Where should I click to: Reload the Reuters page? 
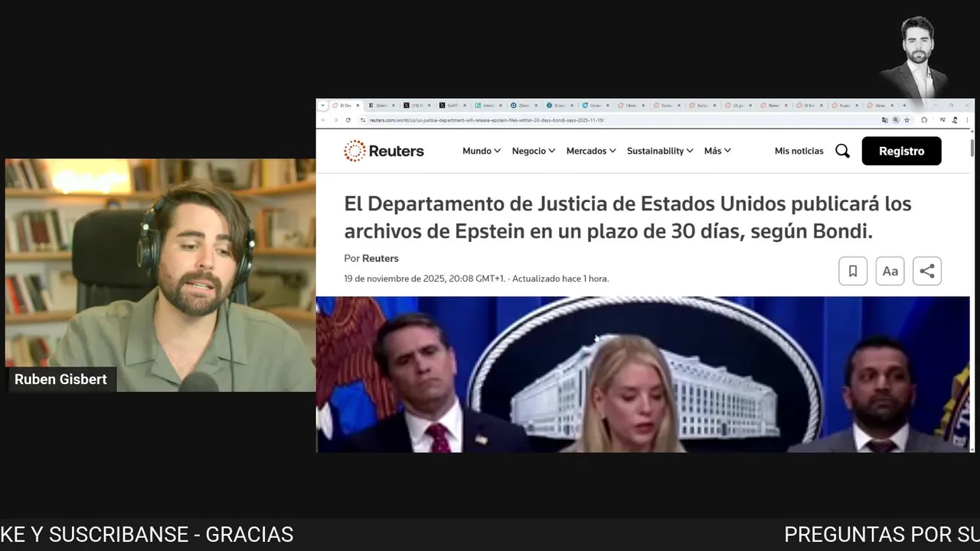pos(348,120)
